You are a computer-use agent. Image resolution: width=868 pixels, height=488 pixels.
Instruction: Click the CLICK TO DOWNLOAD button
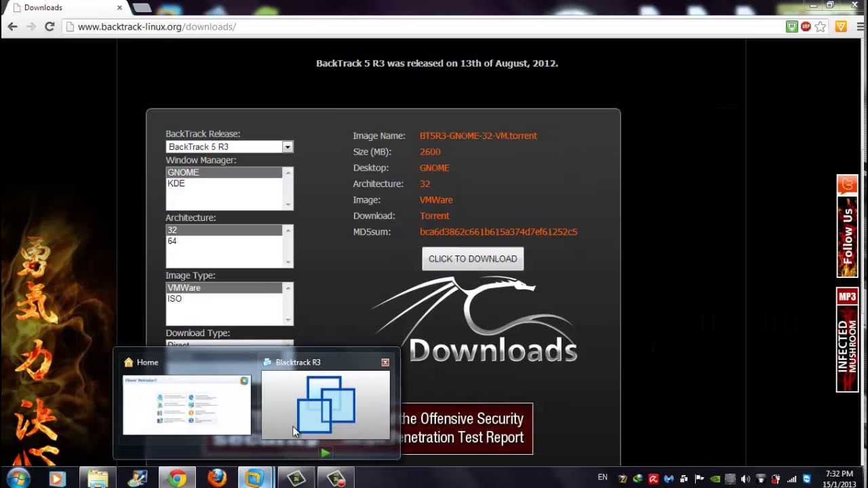(473, 259)
